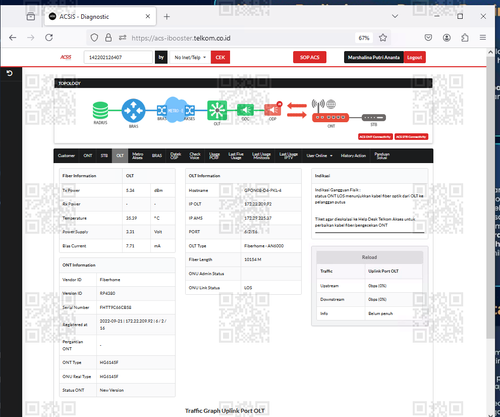The image size is (500, 417).
Task: Expand the User Online dropdown menu
Action: (x=319, y=156)
